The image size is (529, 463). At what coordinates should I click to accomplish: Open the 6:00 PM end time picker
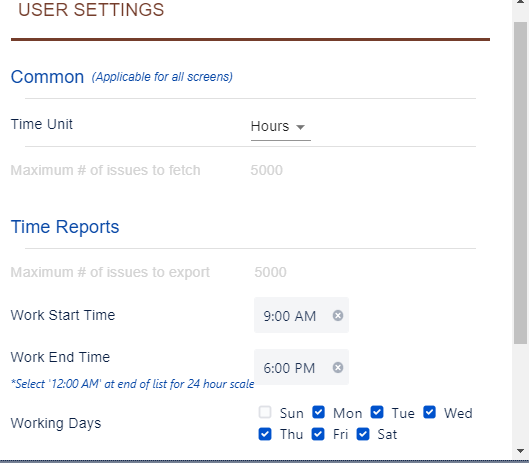[x=301, y=367]
